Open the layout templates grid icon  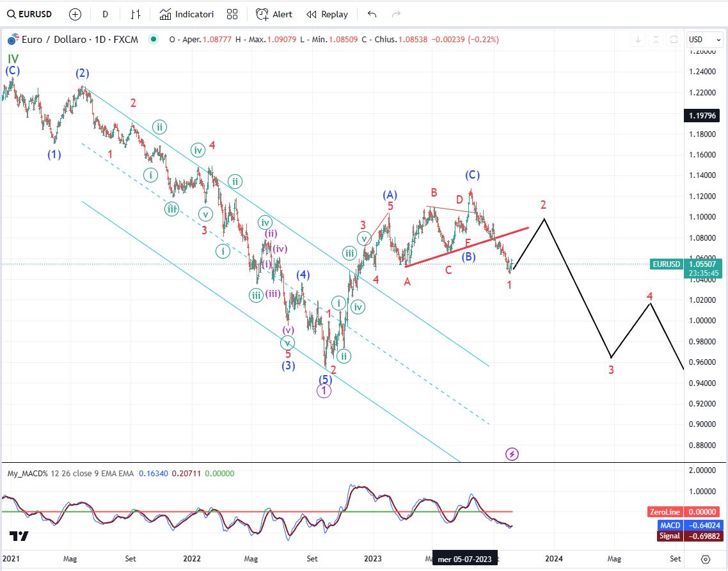click(232, 14)
